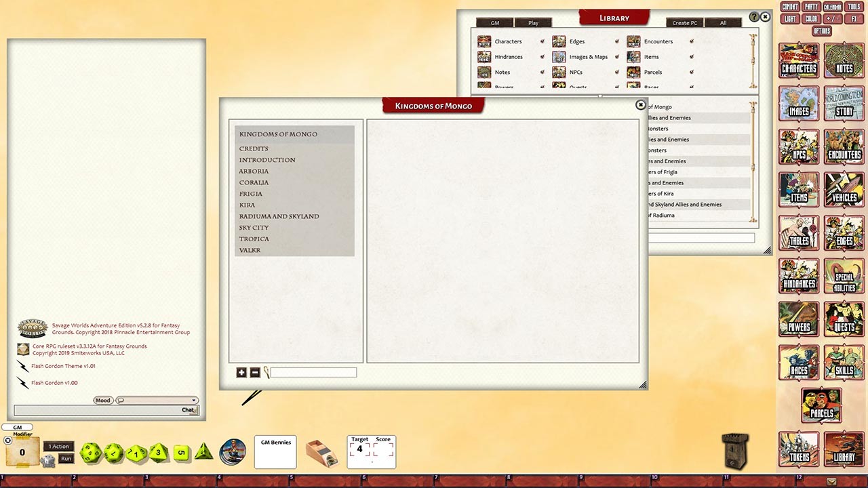Screen dimensions: 868x488
Task: Click the benny token portrait
Action: coord(233,452)
